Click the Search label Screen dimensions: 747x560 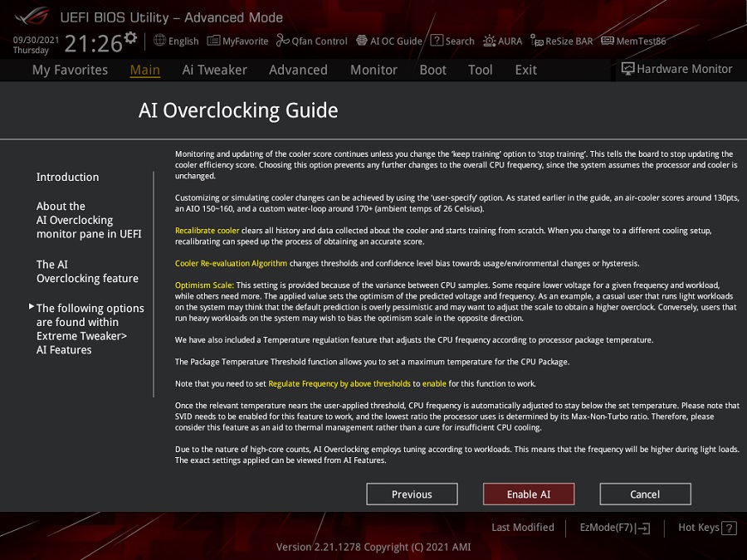(460, 41)
